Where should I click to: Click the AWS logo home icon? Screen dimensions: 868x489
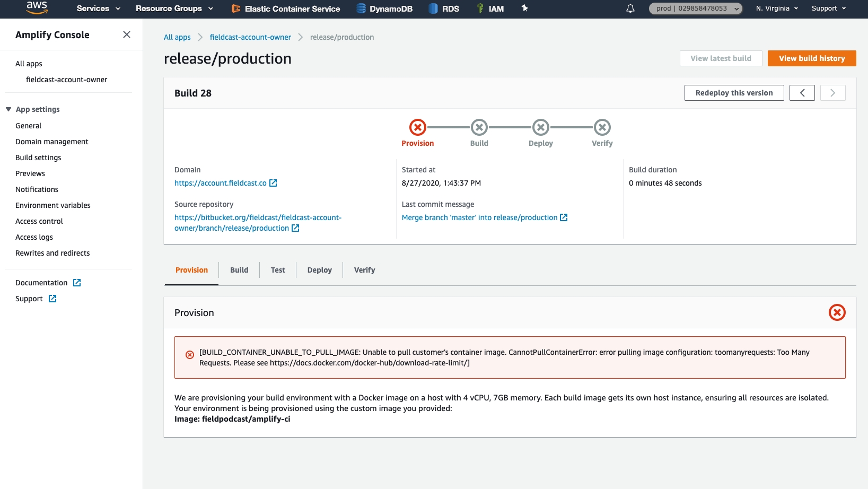click(x=37, y=7)
